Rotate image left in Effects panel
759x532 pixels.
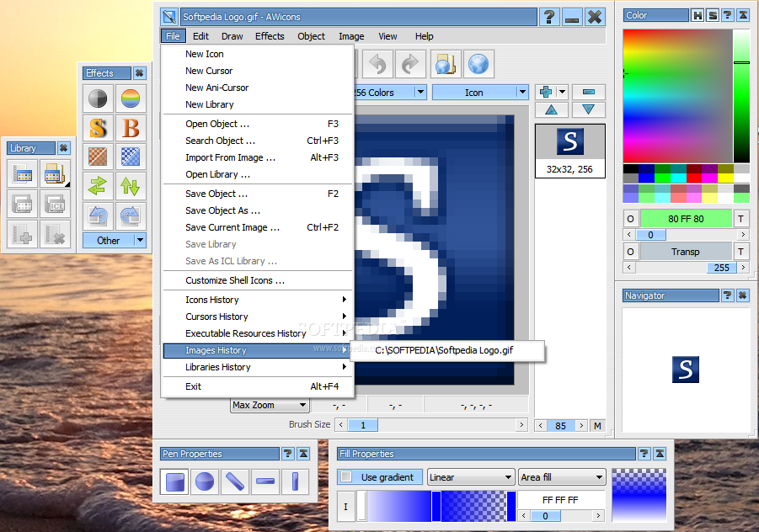pos(98,215)
